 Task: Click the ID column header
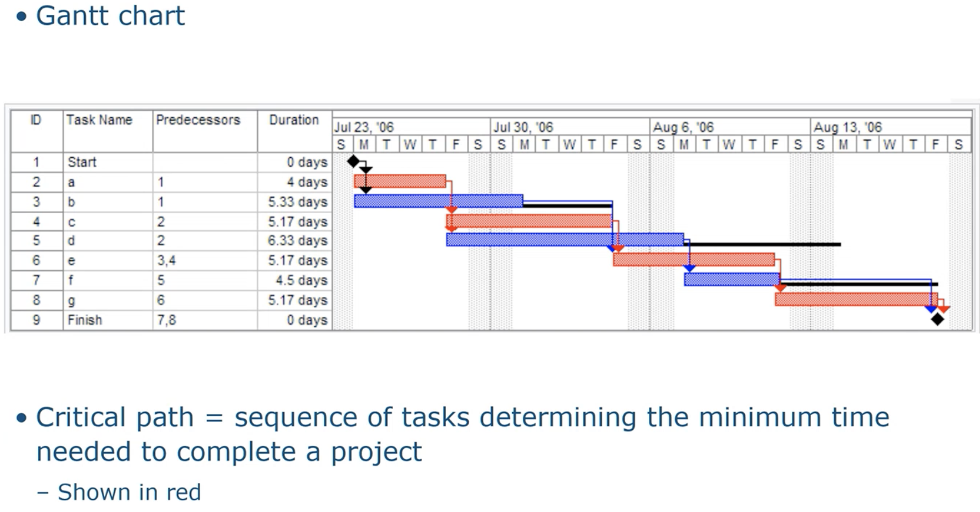pos(36,120)
